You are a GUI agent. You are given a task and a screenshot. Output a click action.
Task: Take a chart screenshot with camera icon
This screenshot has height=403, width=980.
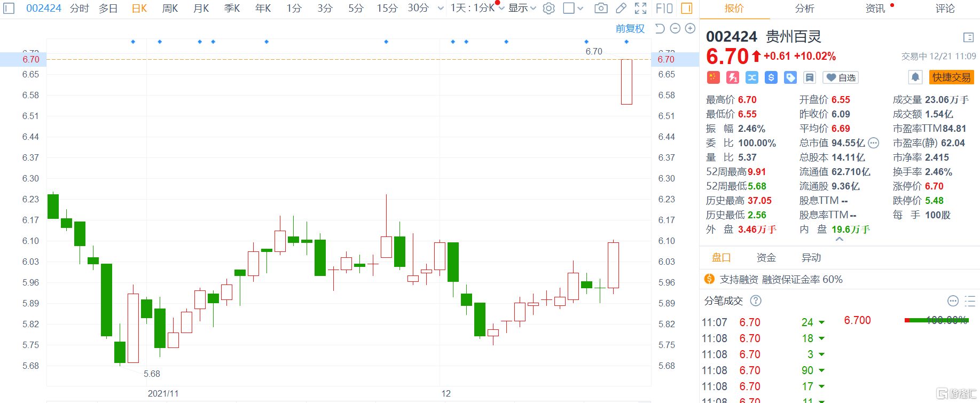tap(601, 8)
